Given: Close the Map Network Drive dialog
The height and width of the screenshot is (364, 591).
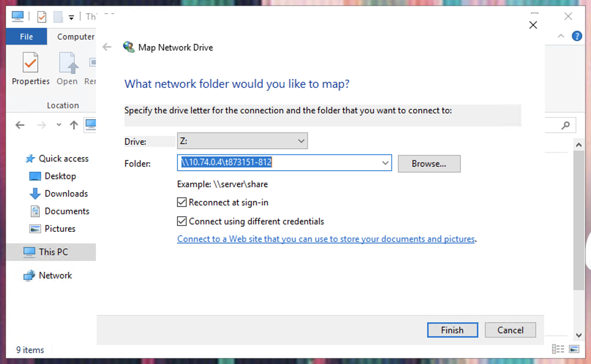Looking at the screenshot, I should (533, 25).
